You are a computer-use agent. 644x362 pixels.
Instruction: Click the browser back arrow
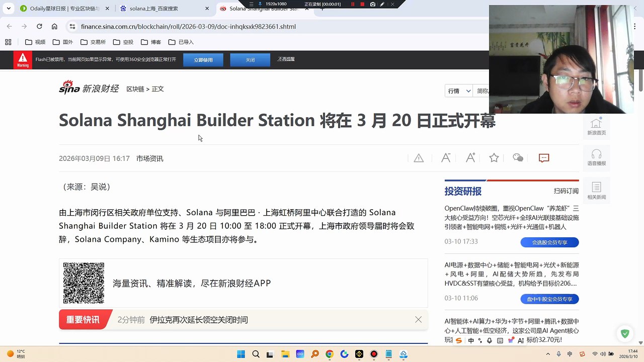(x=10, y=26)
